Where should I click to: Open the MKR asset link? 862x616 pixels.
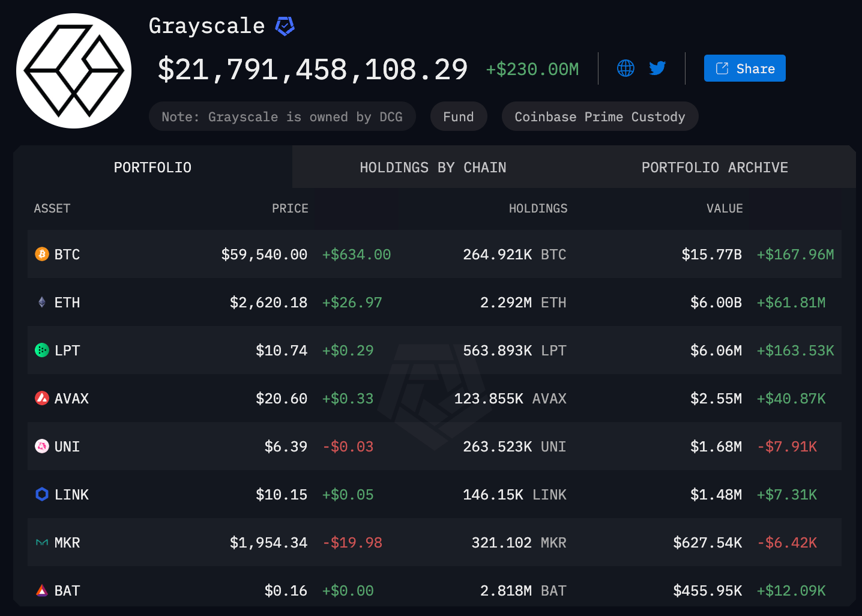pos(67,543)
